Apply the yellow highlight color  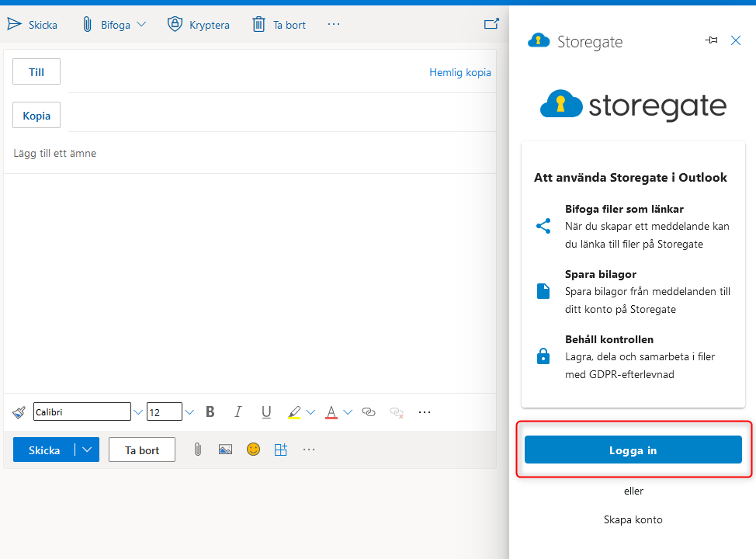click(294, 412)
